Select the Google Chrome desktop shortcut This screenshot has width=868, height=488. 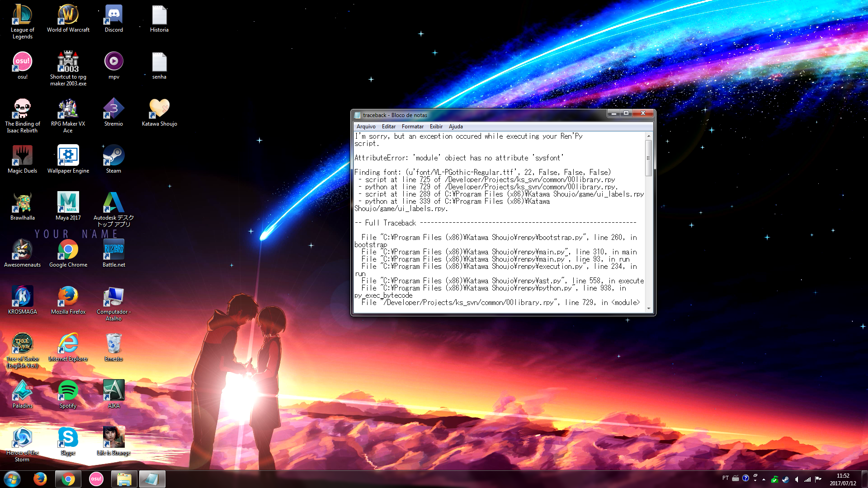point(68,253)
